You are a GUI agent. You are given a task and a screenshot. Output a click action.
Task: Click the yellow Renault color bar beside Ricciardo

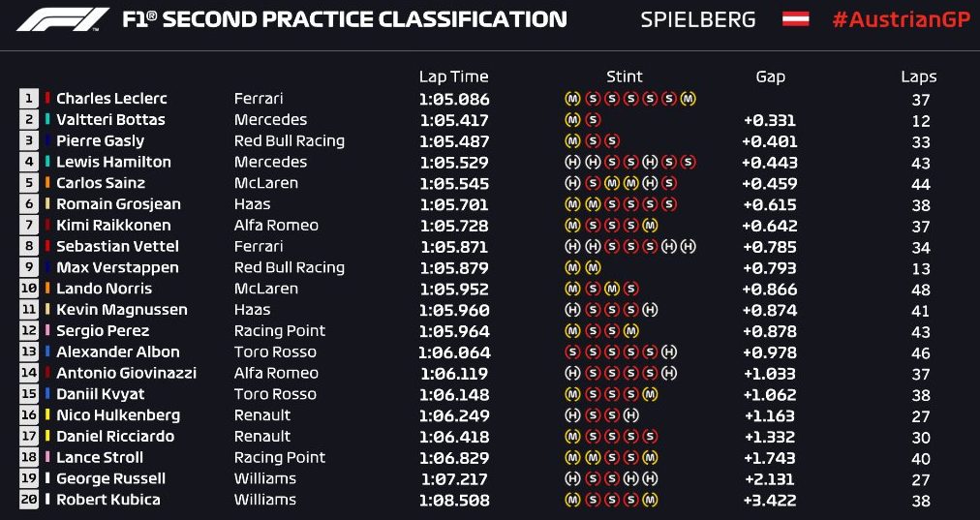[x=47, y=437]
